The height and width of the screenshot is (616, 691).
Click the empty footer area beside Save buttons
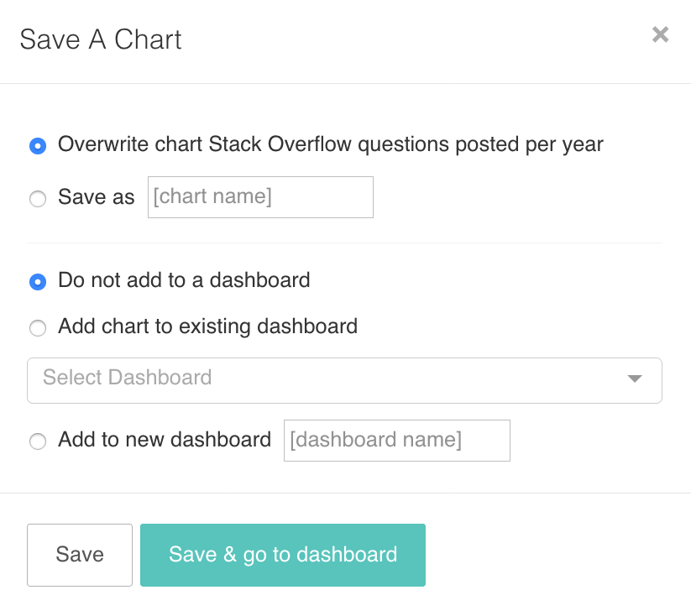pyautogui.click(x=554, y=555)
